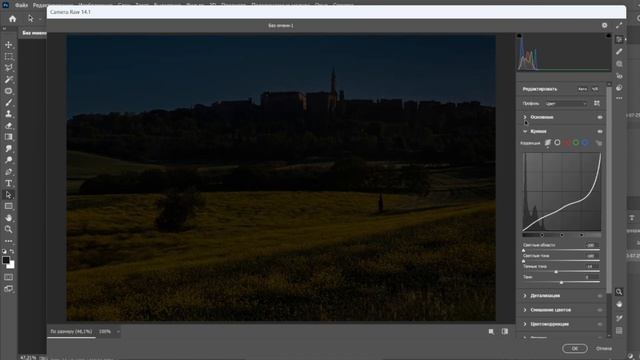Select the Rectangle shape tool
640x360 pixels.
tap(9, 206)
